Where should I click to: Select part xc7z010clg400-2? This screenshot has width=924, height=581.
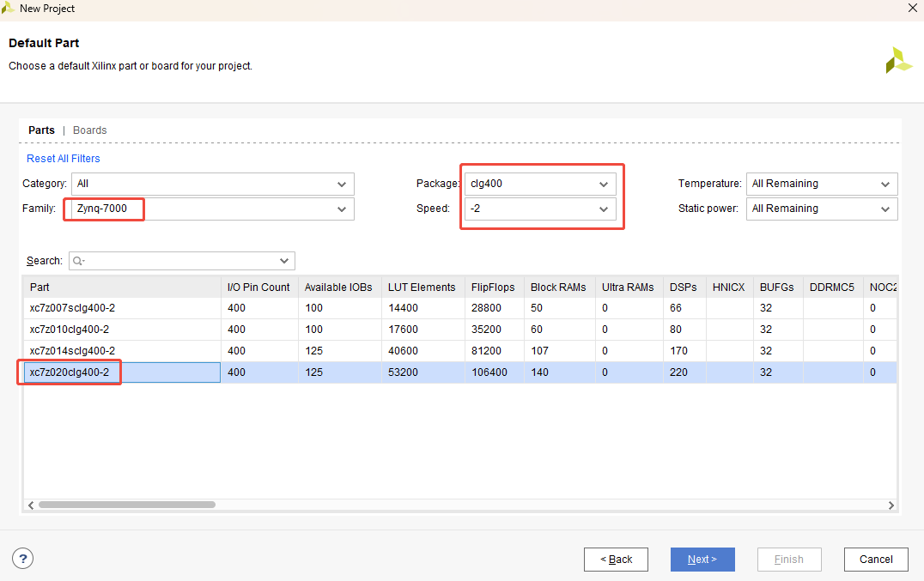pos(70,329)
